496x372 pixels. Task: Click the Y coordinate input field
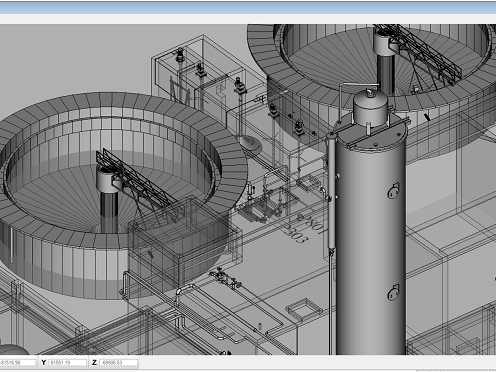click(x=68, y=363)
